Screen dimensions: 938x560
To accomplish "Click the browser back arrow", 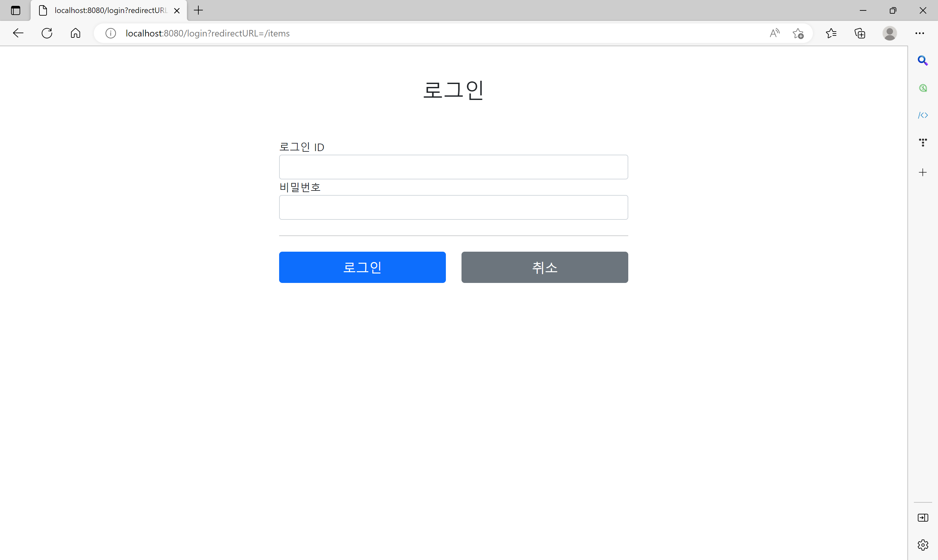I will coord(18,33).
